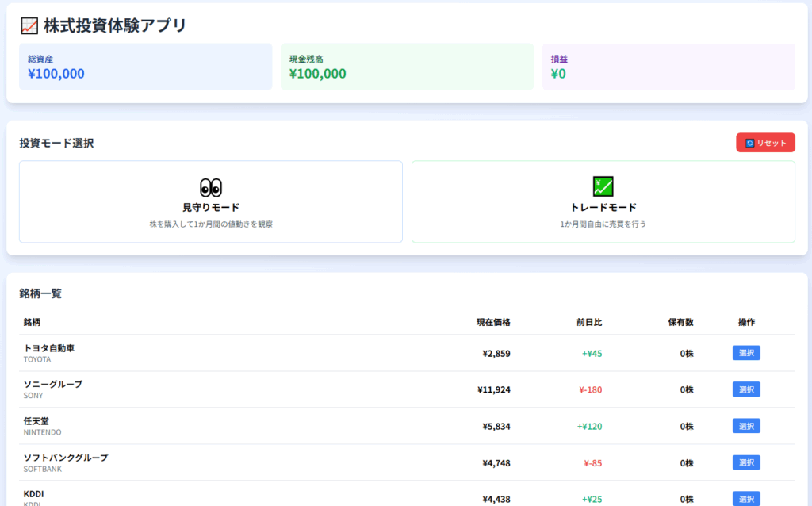Select the 見守りモード card
Screen dimensions: 812x506
(x=211, y=202)
